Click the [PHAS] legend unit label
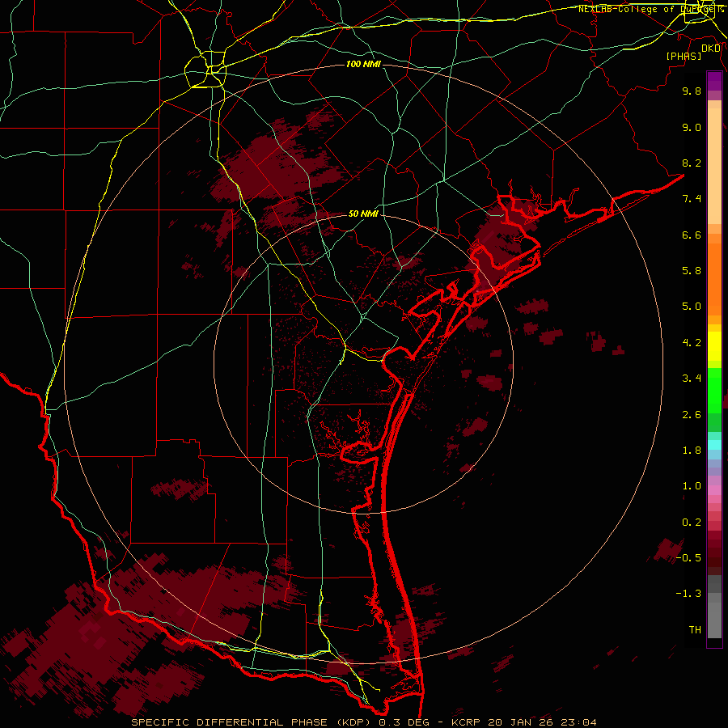The height and width of the screenshot is (728, 728). click(684, 56)
